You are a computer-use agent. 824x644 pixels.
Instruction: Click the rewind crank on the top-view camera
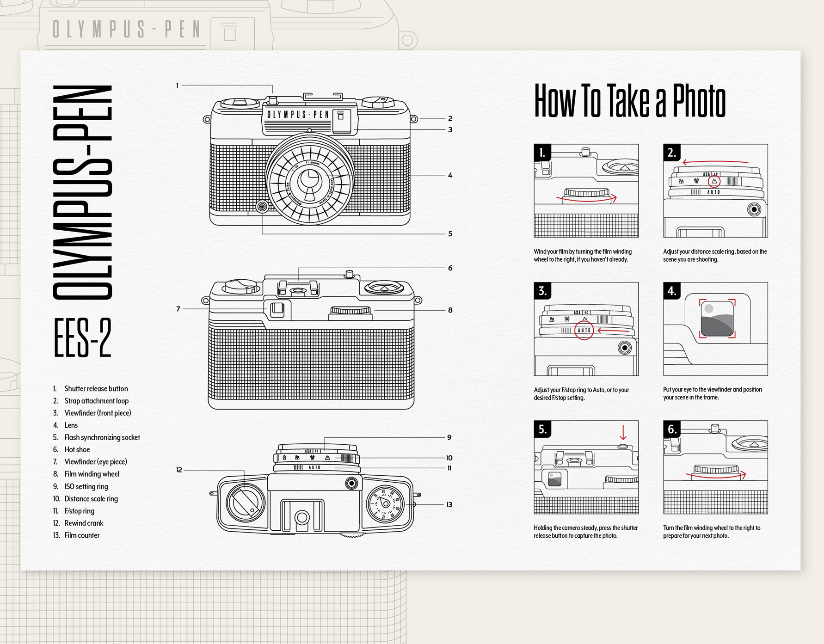(x=246, y=503)
